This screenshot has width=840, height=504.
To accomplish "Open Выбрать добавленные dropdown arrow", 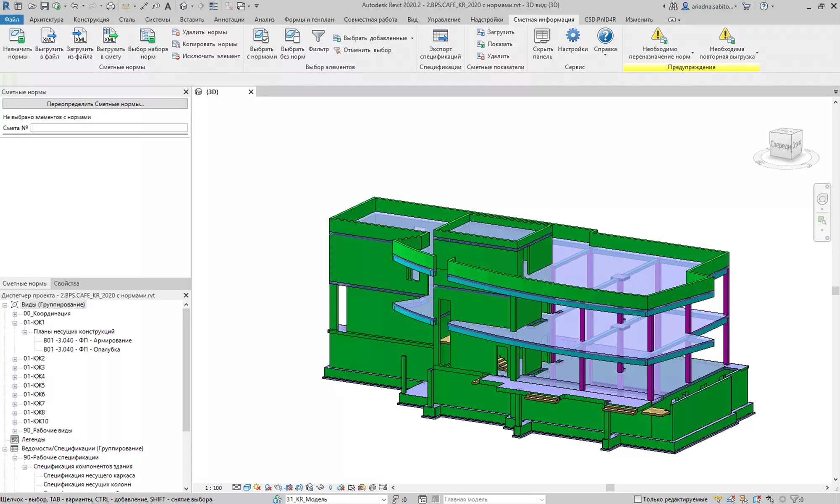I will (x=412, y=38).
